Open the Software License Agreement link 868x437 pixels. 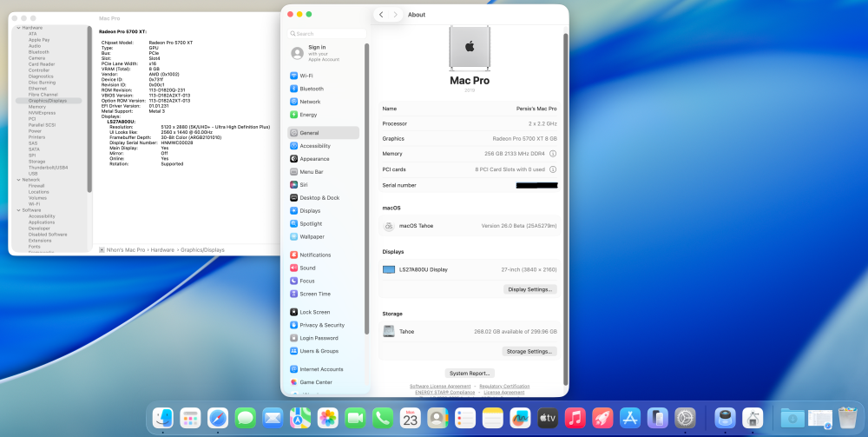tap(440, 386)
